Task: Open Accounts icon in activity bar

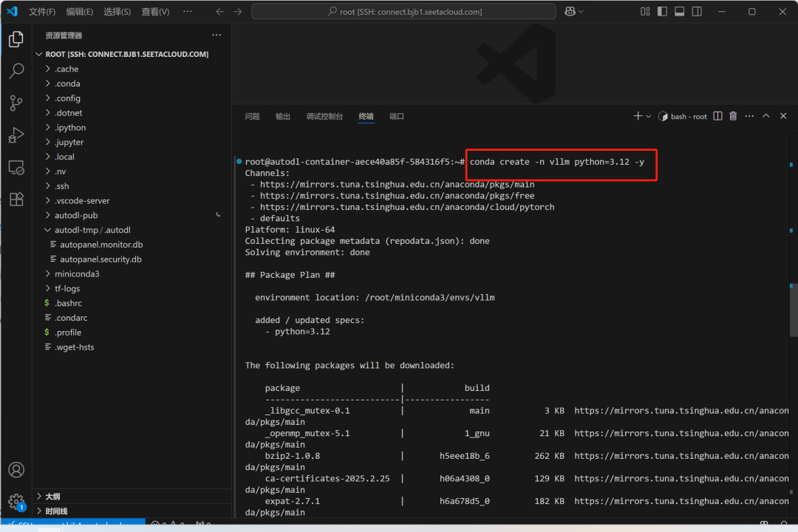Action: [16, 469]
